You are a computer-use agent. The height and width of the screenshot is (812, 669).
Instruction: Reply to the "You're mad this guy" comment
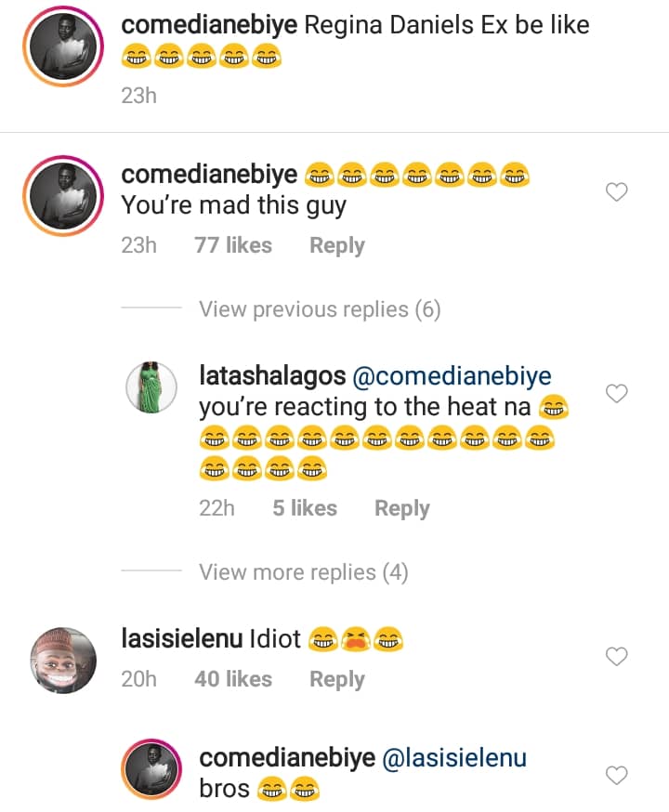pyautogui.click(x=336, y=245)
